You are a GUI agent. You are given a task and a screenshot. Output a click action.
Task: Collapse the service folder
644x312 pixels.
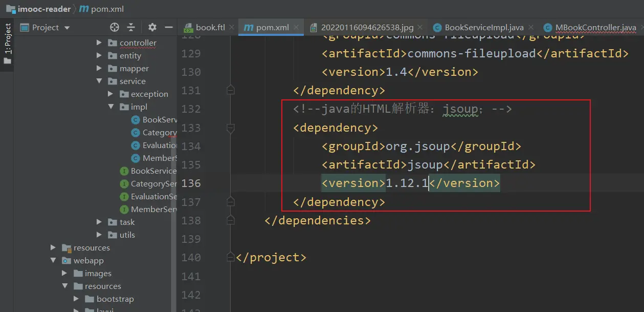(x=99, y=81)
